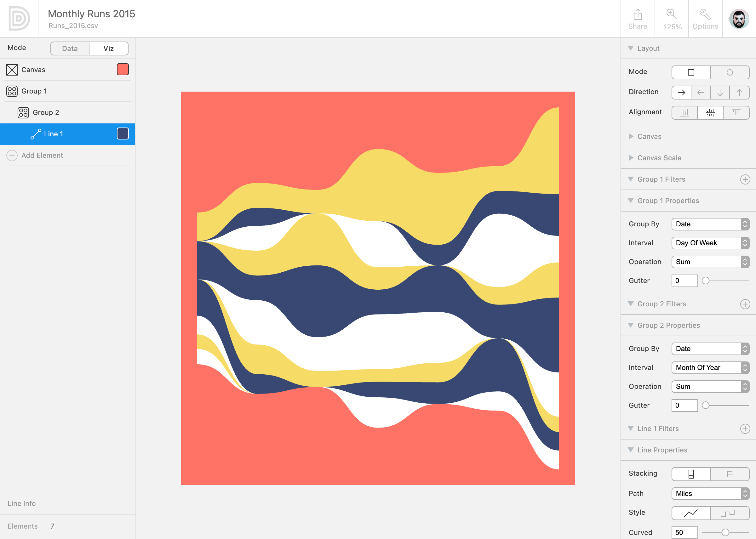Screen dimensions: 756x539
Task: Click the Runs_2015.csv file name
Action: (x=73, y=26)
